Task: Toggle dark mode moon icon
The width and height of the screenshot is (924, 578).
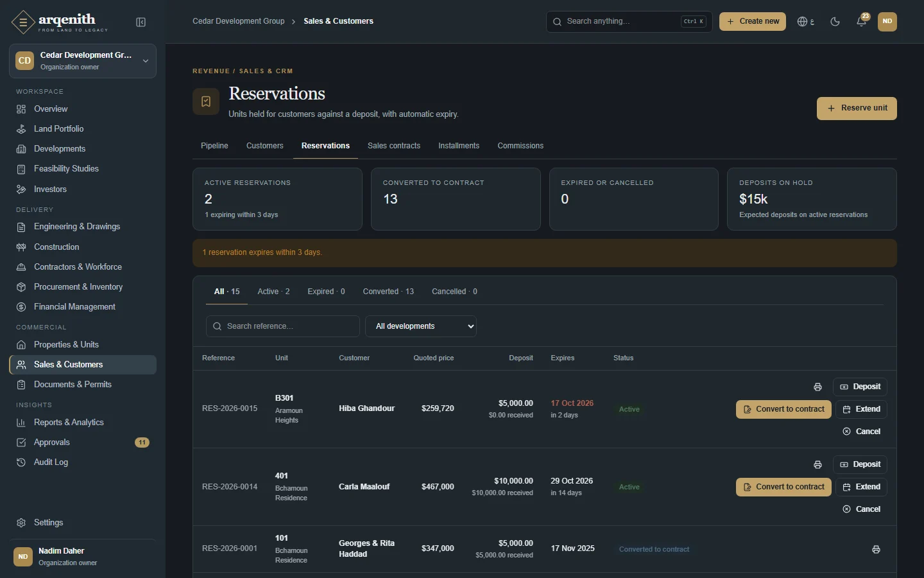Action: click(x=835, y=22)
